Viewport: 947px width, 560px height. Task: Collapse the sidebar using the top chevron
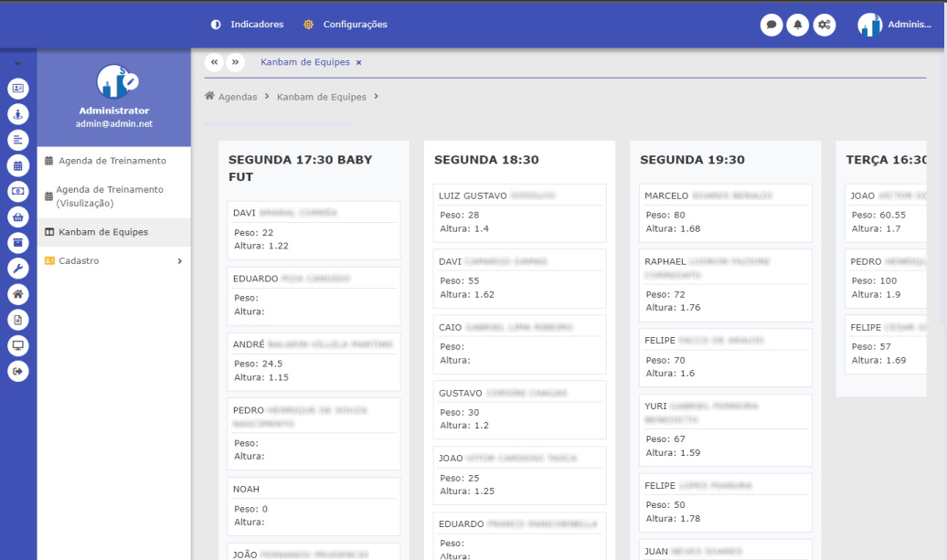[18, 62]
